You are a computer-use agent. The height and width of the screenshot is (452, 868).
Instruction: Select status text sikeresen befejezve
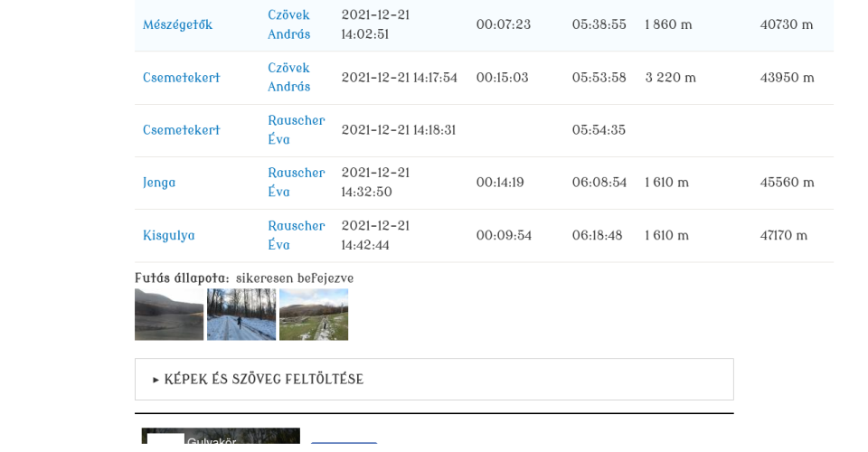coord(295,278)
